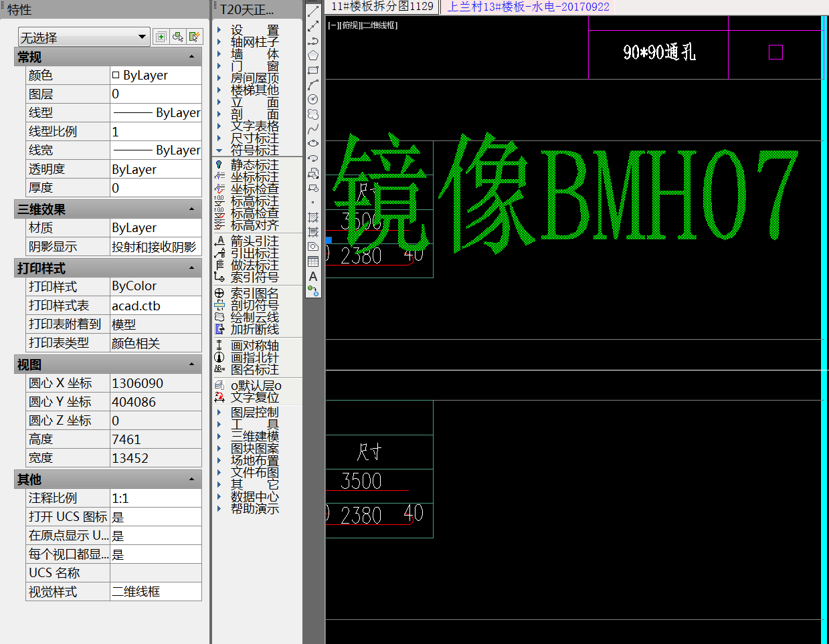This screenshot has width=829, height=644.
Task: Collapse the 打印样式 properties section
Action: coord(191,268)
